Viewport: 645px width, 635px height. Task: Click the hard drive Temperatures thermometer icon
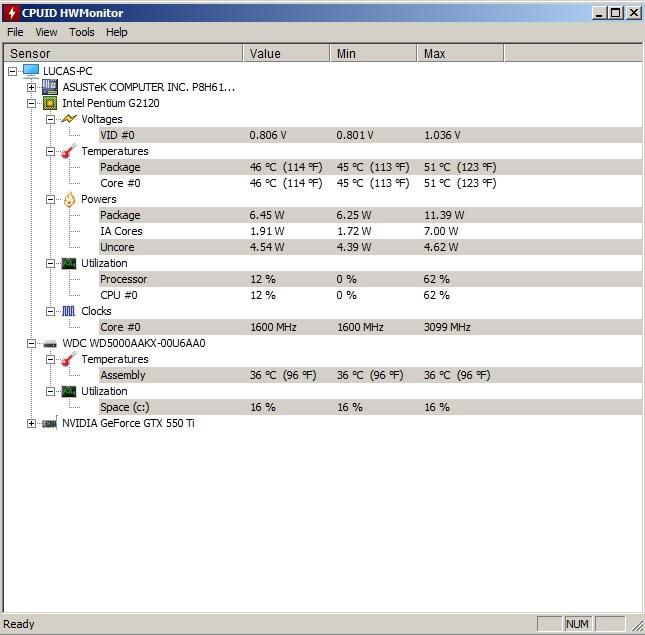click(x=69, y=359)
